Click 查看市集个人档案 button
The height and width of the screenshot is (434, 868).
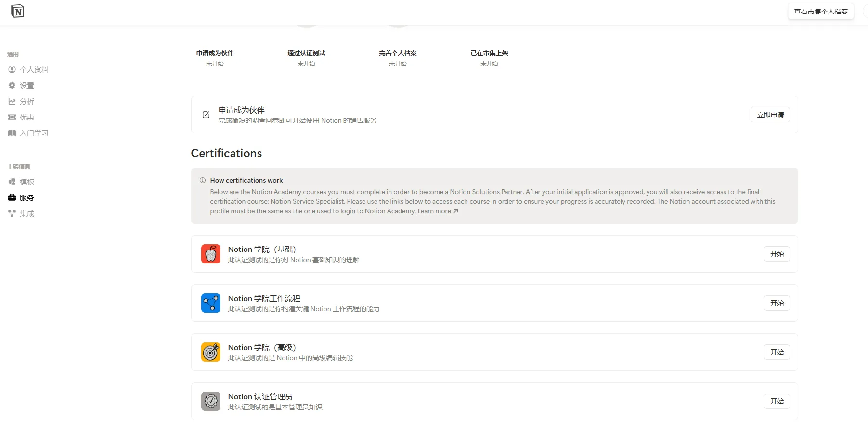[821, 12]
